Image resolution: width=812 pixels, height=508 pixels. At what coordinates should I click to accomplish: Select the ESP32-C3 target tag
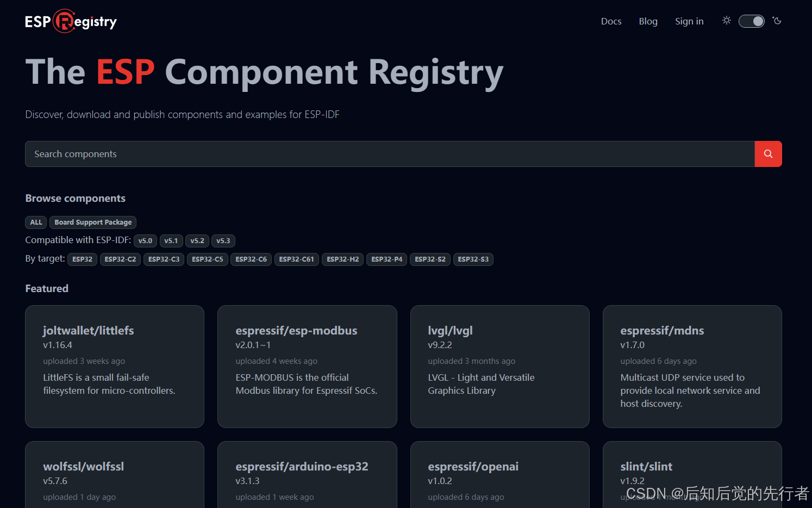pyautogui.click(x=164, y=259)
